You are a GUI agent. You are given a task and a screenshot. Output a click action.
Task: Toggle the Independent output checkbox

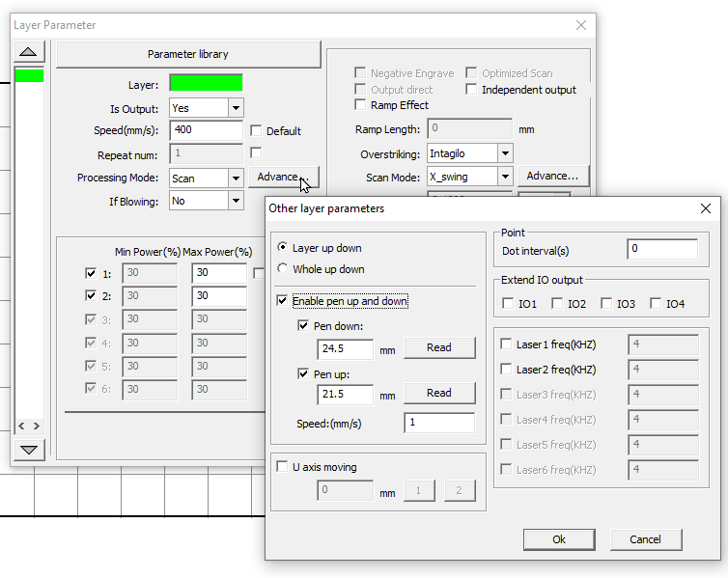click(x=471, y=89)
